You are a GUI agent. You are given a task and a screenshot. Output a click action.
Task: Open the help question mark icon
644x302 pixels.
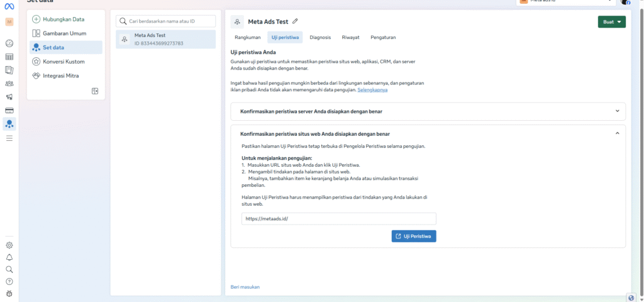[x=9, y=281]
